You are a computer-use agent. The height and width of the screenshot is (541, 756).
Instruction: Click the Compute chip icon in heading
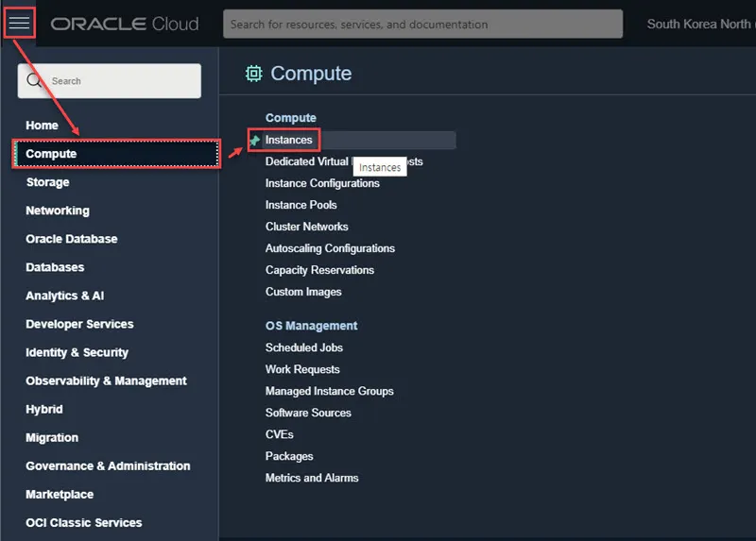tap(254, 74)
